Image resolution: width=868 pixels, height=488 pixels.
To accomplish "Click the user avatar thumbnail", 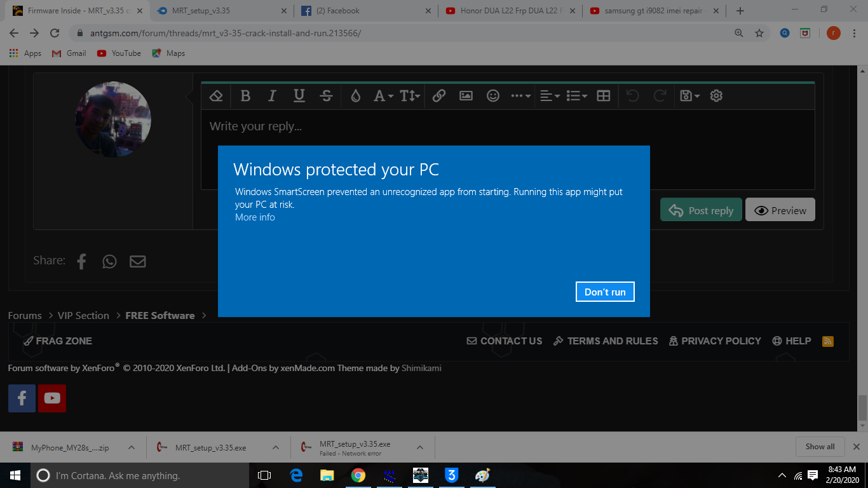I will 113,119.
